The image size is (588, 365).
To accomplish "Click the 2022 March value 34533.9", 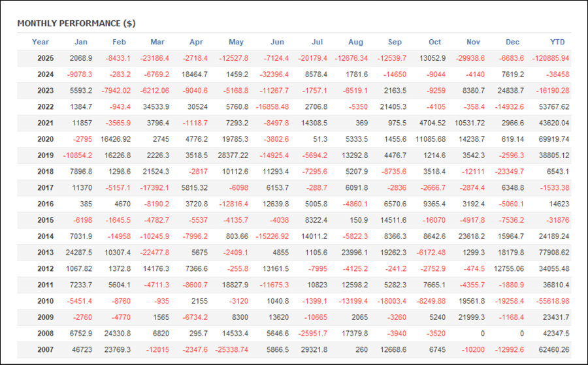I will click(x=157, y=106).
